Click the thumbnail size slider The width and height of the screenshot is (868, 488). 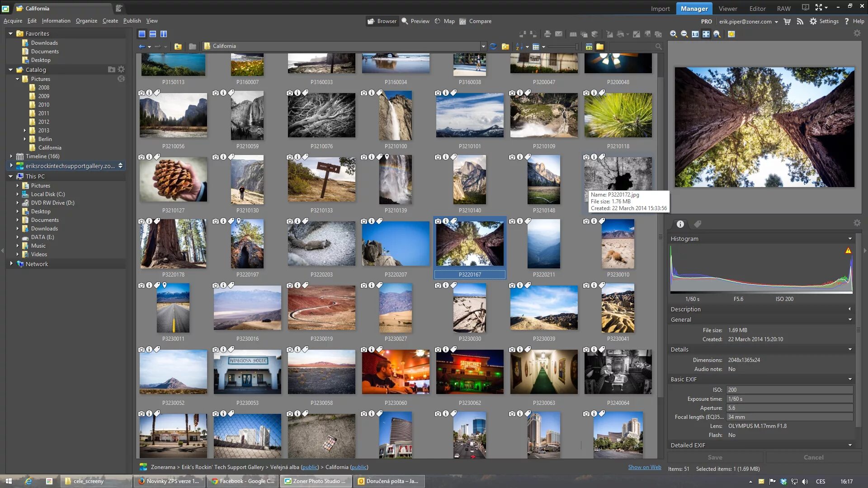(563, 47)
